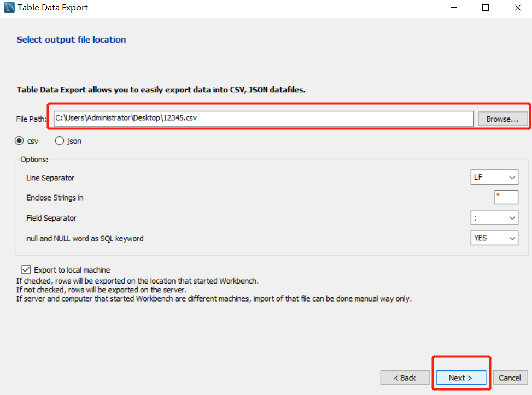532x395 pixels.
Task: Click into the File Path text field
Action: tap(264, 119)
